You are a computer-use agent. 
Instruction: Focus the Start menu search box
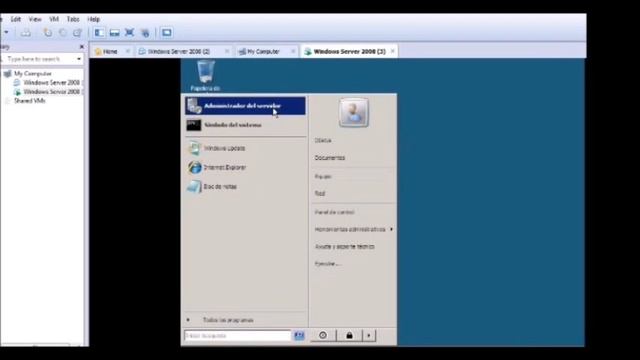237,336
